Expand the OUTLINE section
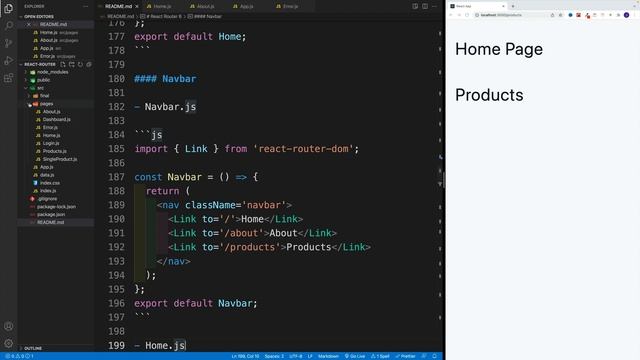 (33, 348)
